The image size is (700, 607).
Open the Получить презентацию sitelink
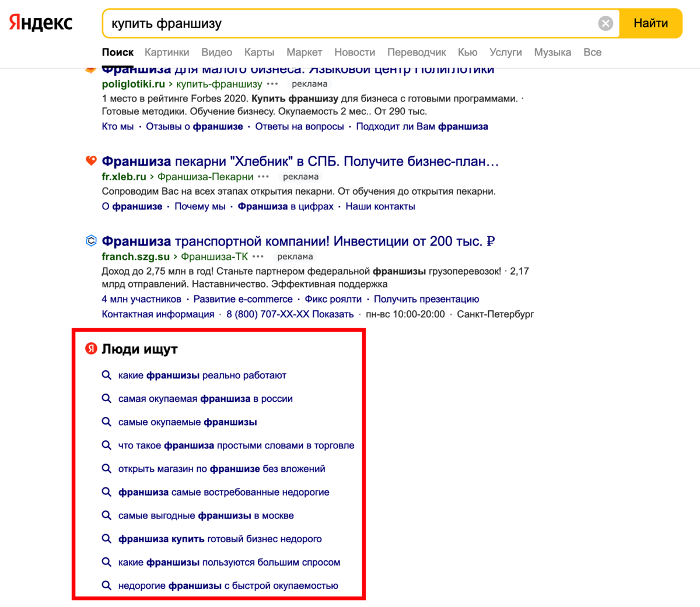pos(426,299)
